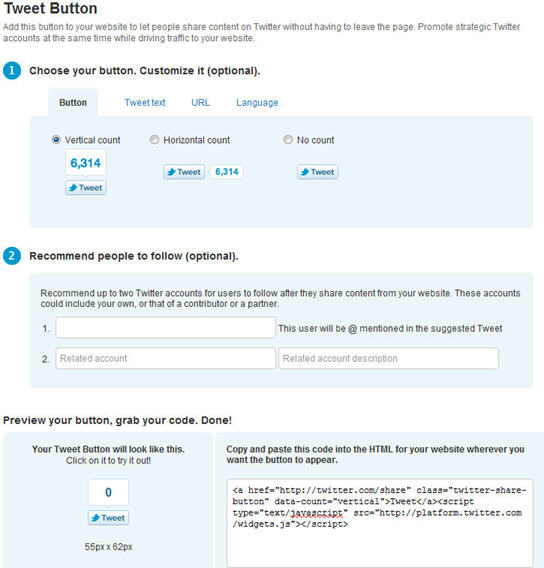Image resolution: width=544 pixels, height=568 pixels.
Task: Choose the No count radio option
Action: coord(288,139)
